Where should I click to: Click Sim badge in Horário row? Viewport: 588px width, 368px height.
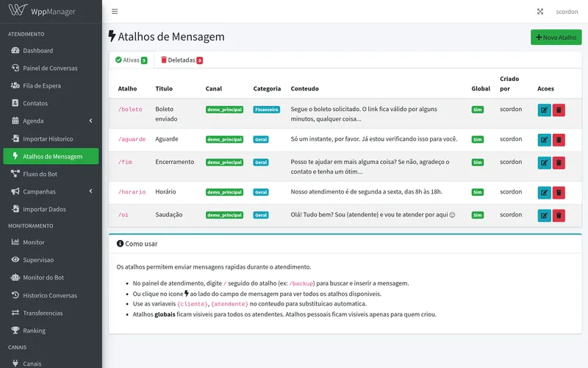(477, 192)
